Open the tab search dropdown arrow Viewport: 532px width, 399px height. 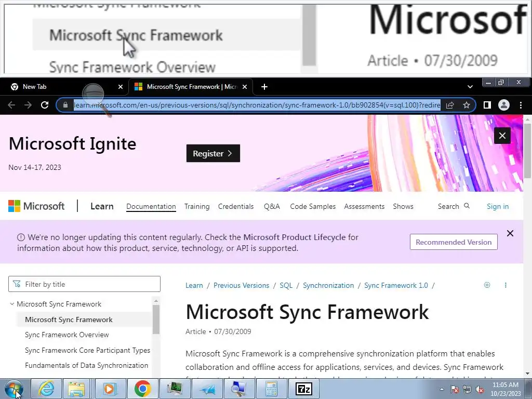click(470, 87)
